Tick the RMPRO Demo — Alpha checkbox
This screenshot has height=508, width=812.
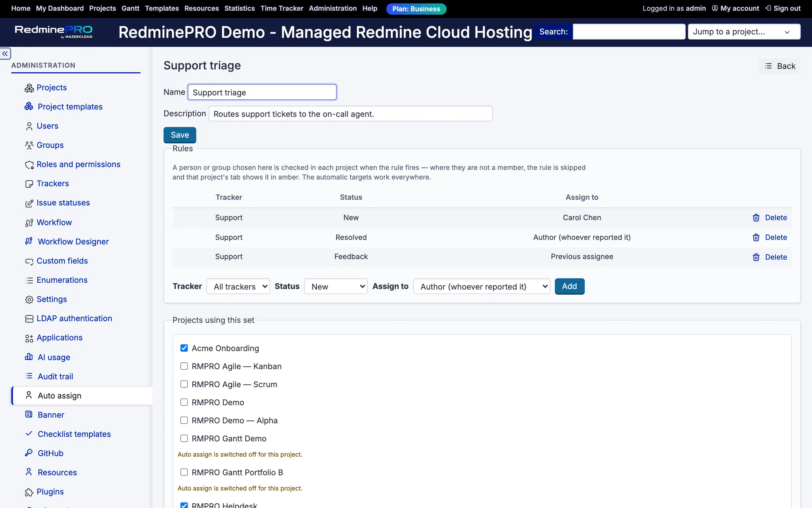click(184, 420)
